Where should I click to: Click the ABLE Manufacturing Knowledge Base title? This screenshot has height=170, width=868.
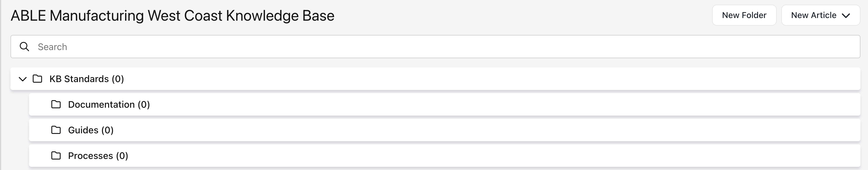[172, 15]
